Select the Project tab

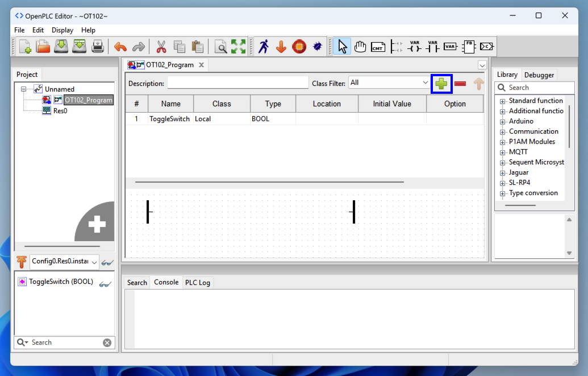pyautogui.click(x=27, y=75)
